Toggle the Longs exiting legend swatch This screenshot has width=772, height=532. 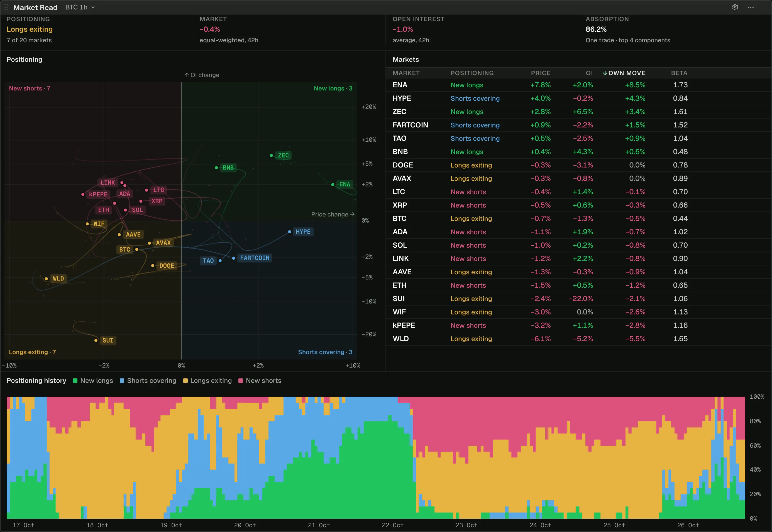coord(185,381)
